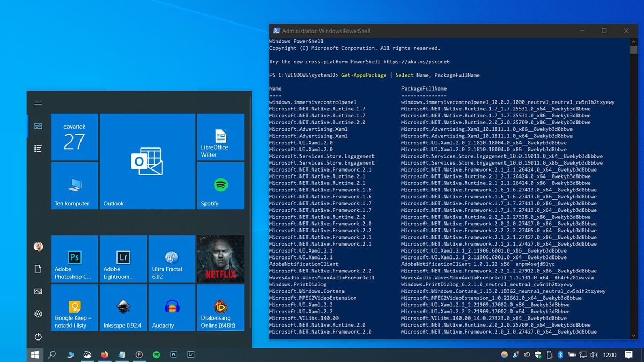Viewport: 644px width, 362px height.
Task: Select the WavesAudio.WavesMaxxAudioProforDell name entry
Action: click(x=322, y=278)
